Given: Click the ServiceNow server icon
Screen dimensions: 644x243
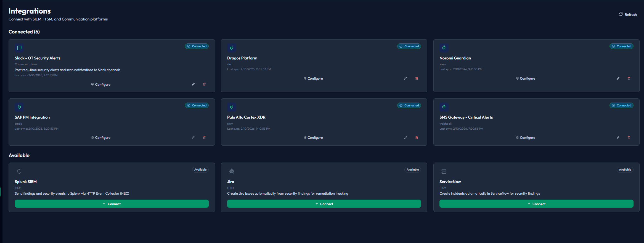Looking at the screenshot, I should [444, 171].
